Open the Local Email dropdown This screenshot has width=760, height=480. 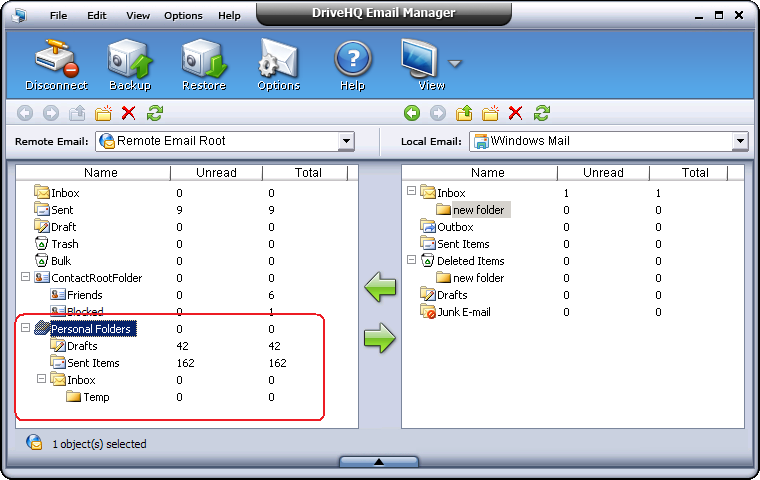pyautogui.click(x=739, y=142)
